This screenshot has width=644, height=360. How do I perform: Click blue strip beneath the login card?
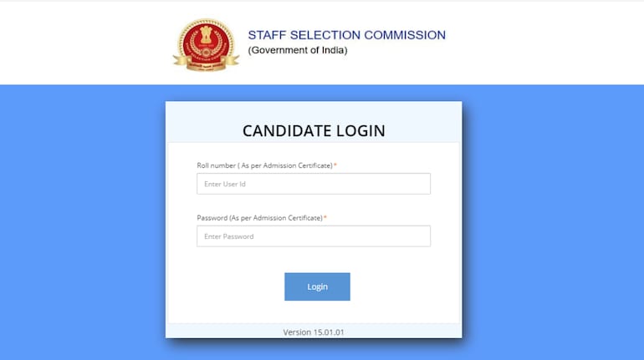(x=314, y=350)
